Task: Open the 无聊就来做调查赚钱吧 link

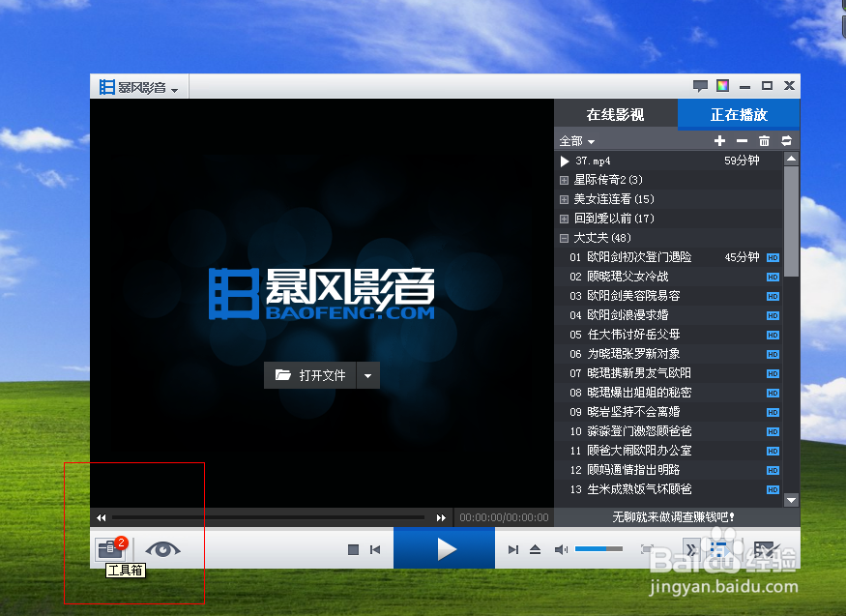Action: (673, 517)
